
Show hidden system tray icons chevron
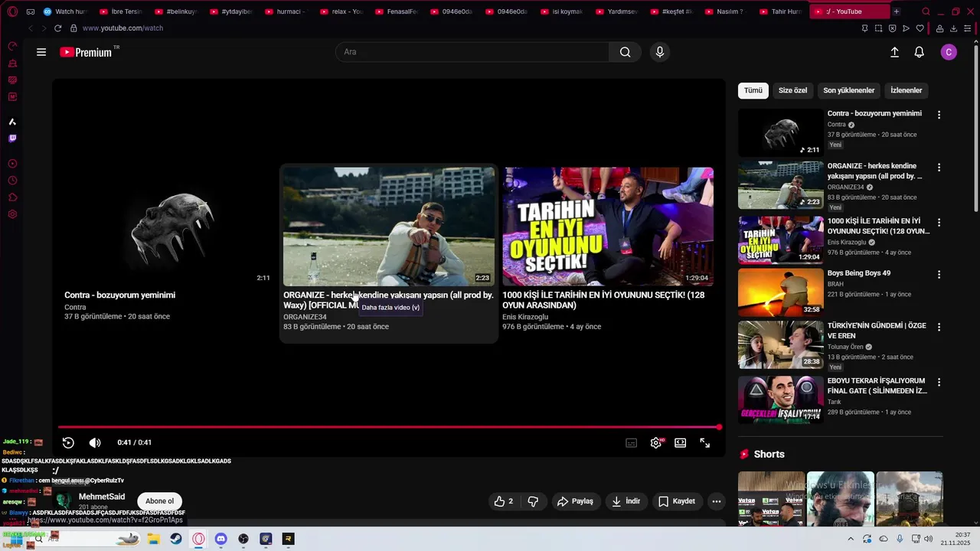click(x=850, y=539)
